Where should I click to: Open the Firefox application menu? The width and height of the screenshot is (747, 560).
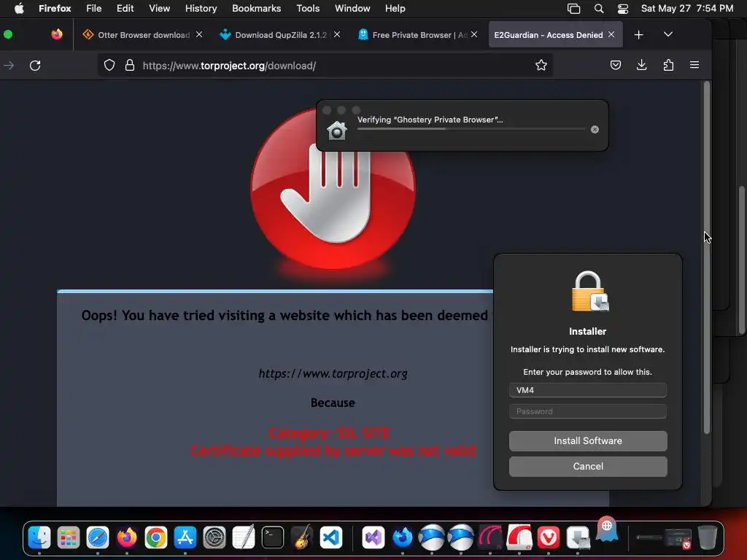55,9
